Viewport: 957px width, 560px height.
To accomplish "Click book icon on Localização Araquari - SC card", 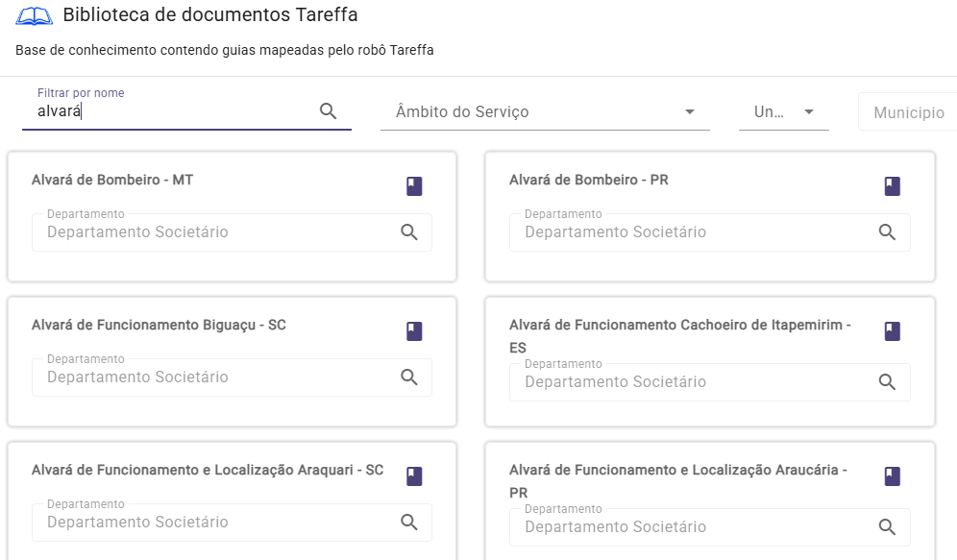I will (x=414, y=476).
